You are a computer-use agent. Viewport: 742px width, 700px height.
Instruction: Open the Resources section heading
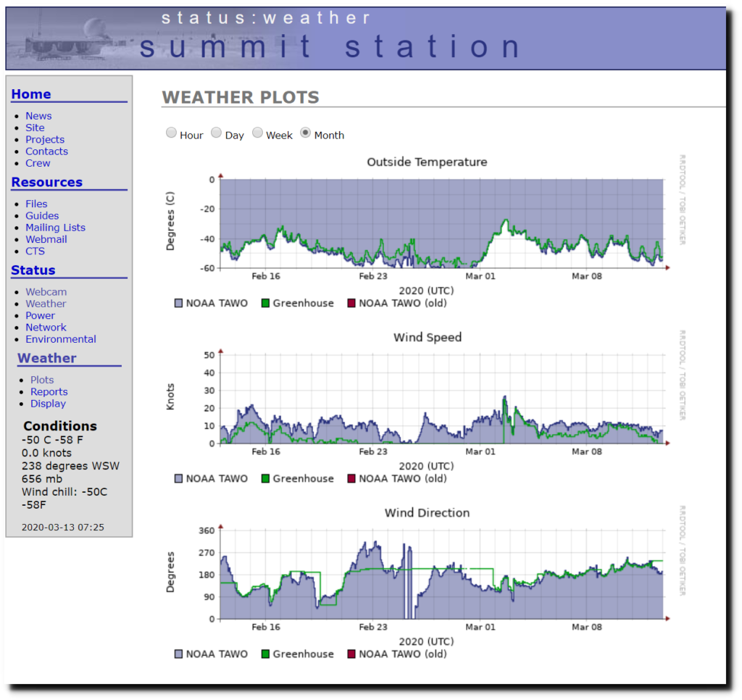click(x=46, y=183)
